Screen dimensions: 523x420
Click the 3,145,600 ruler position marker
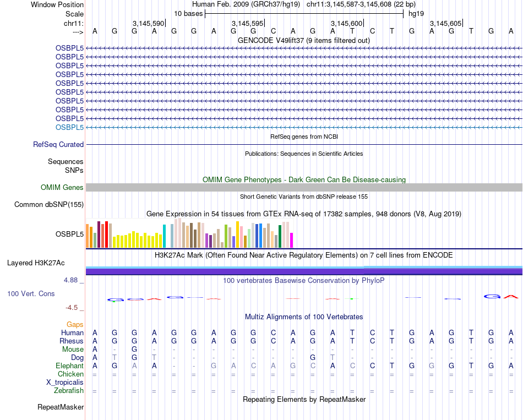[x=347, y=23]
